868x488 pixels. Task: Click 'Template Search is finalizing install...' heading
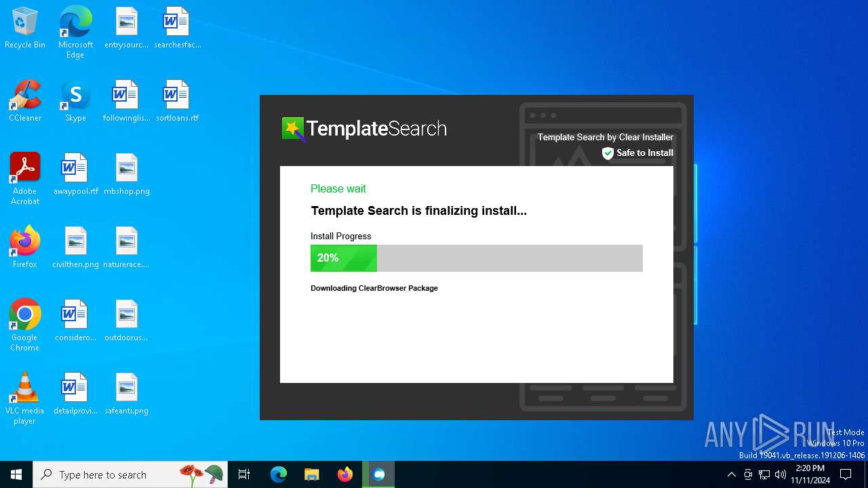pos(418,211)
